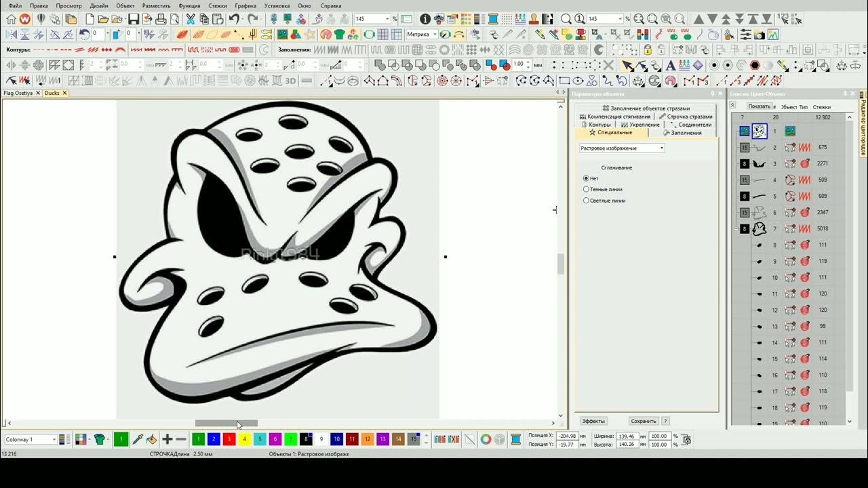Click the Home icon in the toolbar

[x=11, y=19]
